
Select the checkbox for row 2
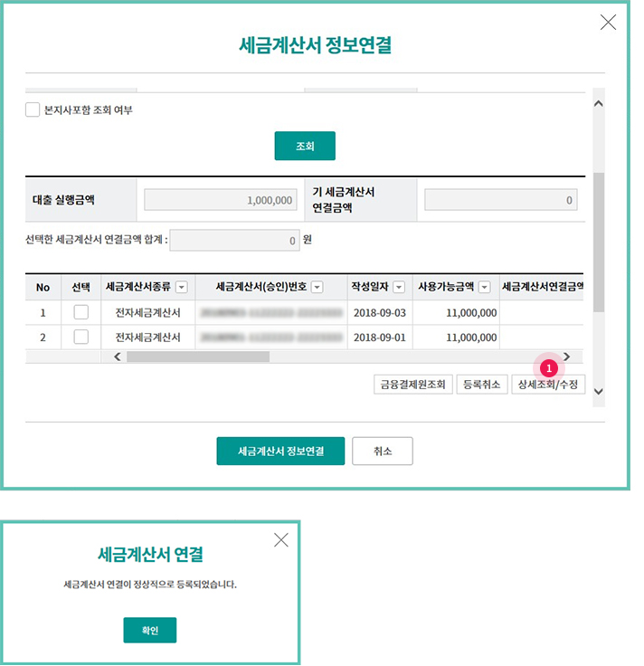tap(81, 337)
